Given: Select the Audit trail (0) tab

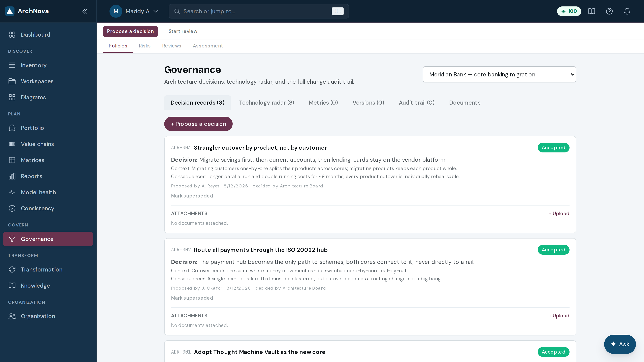Looking at the screenshot, I should (417, 103).
